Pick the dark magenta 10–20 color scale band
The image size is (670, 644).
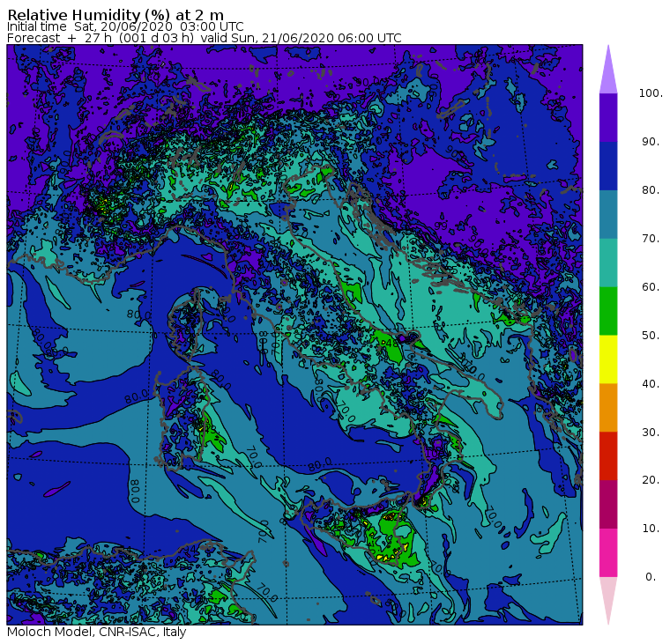pos(608,504)
